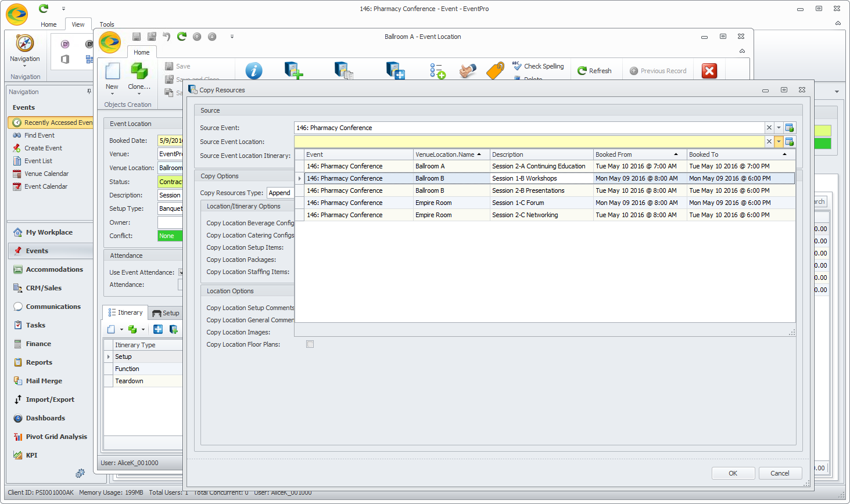Open Find Event in navigation

tap(39, 135)
